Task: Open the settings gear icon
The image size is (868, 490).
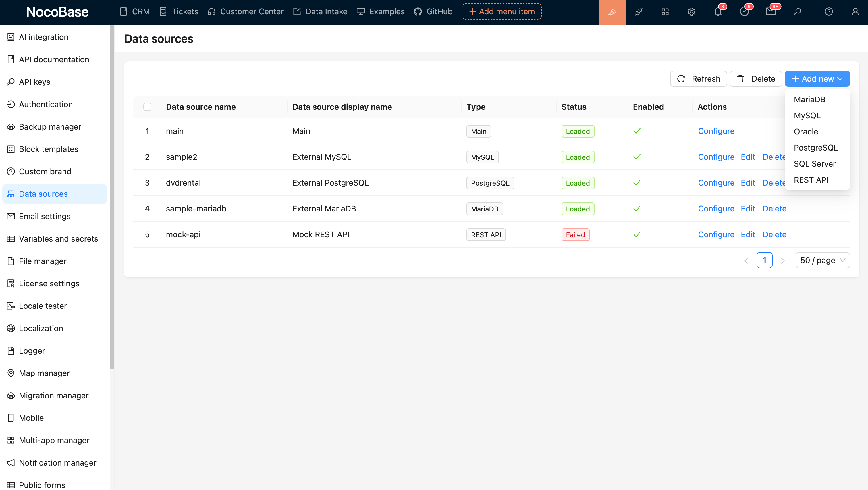Action: coord(691,12)
